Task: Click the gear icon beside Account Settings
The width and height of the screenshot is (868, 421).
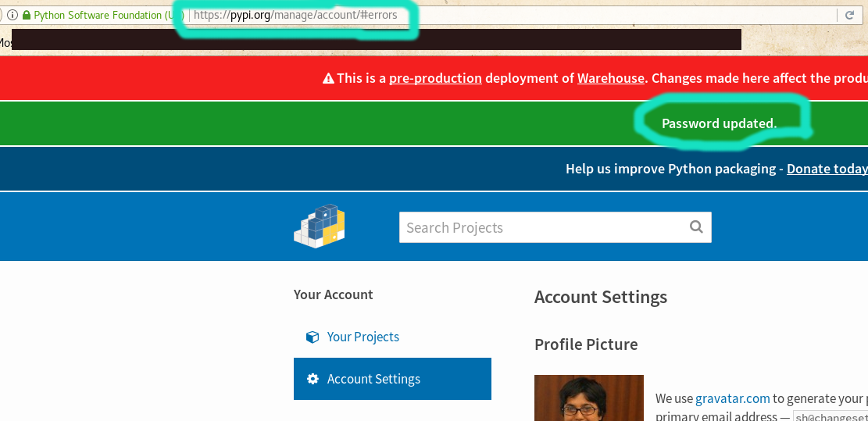Action: [x=313, y=379]
